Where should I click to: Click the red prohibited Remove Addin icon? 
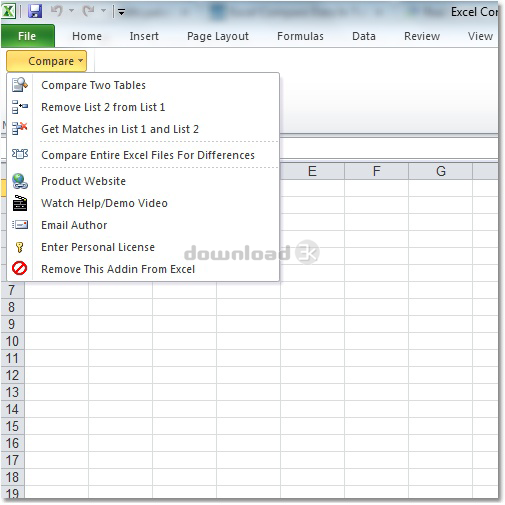click(x=19, y=268)
